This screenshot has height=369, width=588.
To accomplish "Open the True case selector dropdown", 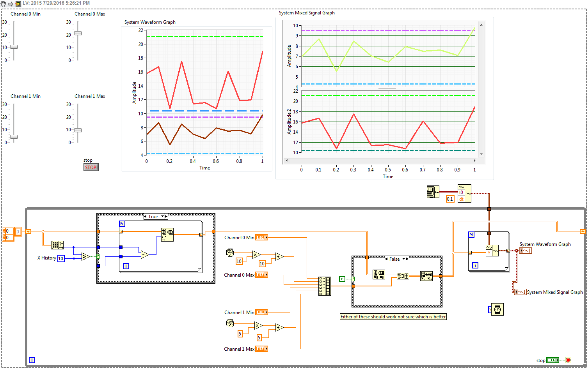I will pos(163,216).
